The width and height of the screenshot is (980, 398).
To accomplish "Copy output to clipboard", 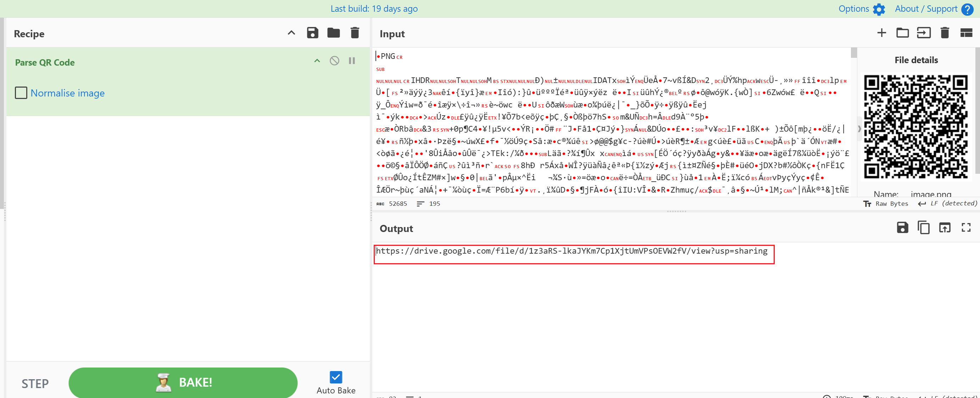I will (923, 227).
